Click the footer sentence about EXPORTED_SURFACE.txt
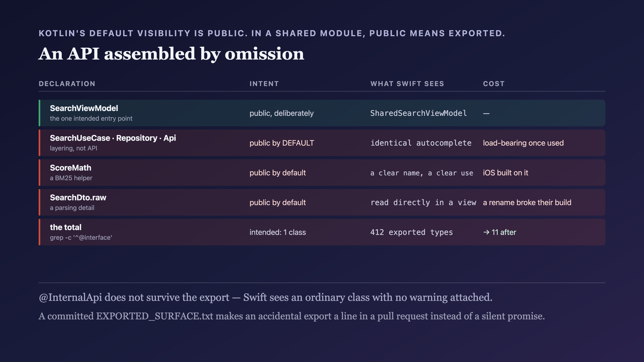This screenshot has height=362, width=644. [291, 316]
